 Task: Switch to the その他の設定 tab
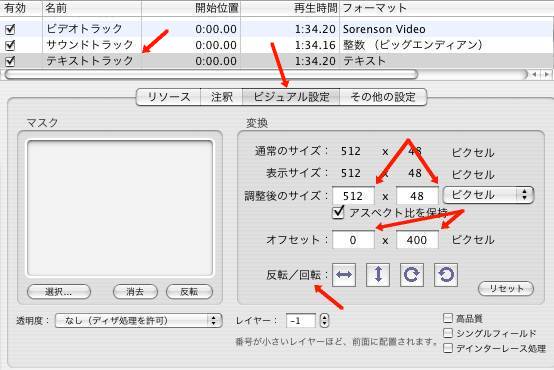click(383, 97)
